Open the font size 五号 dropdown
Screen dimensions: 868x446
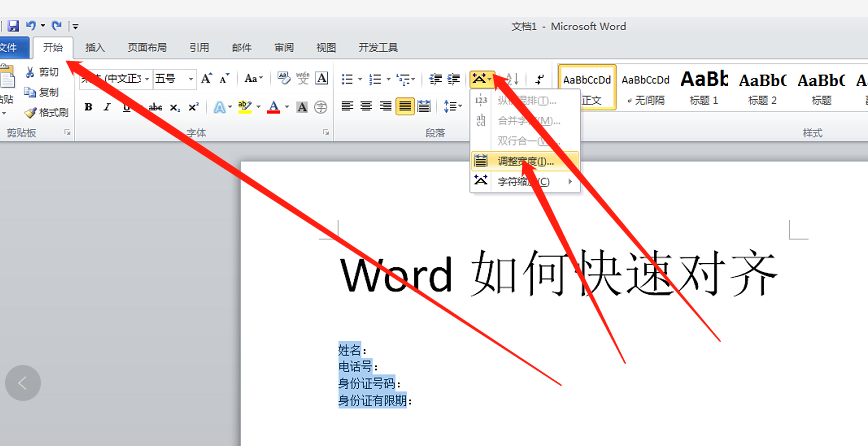[191, 79]
